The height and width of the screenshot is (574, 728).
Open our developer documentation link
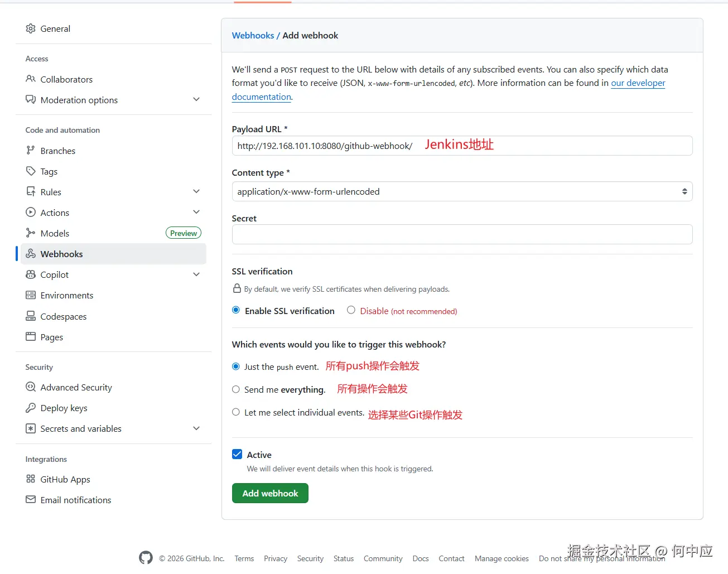click(638, 83)
